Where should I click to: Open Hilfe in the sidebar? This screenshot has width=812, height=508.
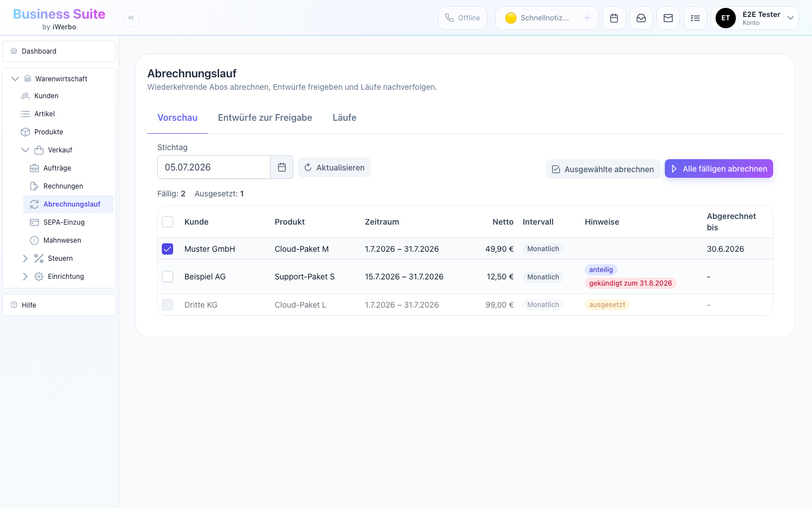click(59, 305)
